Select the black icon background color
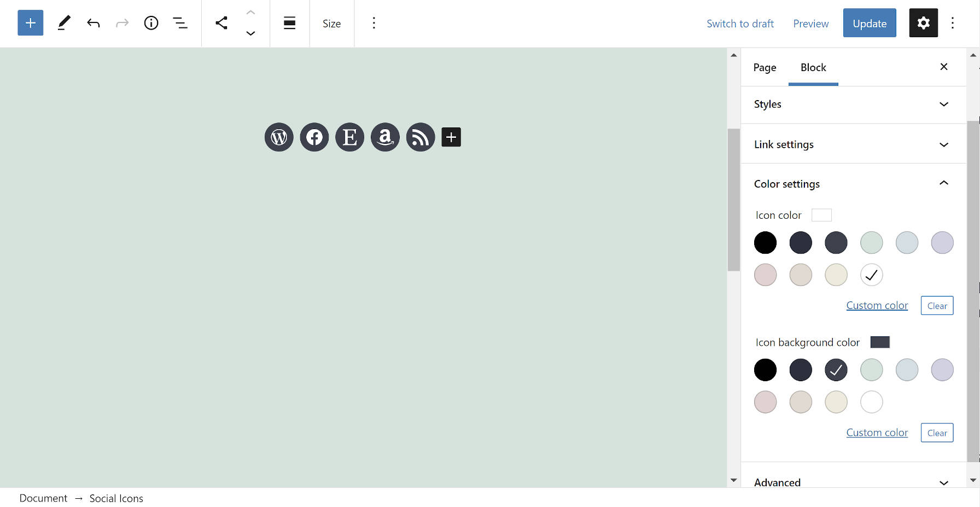 tap(765, 370)
